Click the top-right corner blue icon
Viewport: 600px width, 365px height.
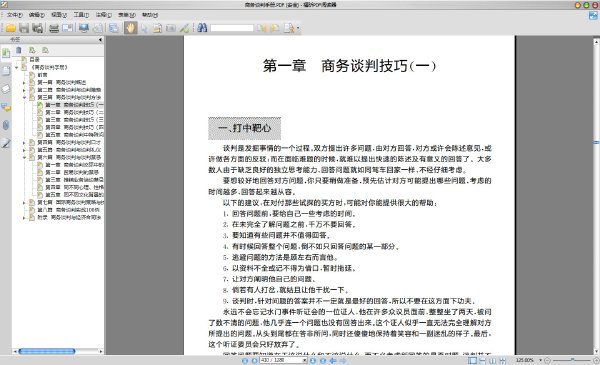click(593, 15)
